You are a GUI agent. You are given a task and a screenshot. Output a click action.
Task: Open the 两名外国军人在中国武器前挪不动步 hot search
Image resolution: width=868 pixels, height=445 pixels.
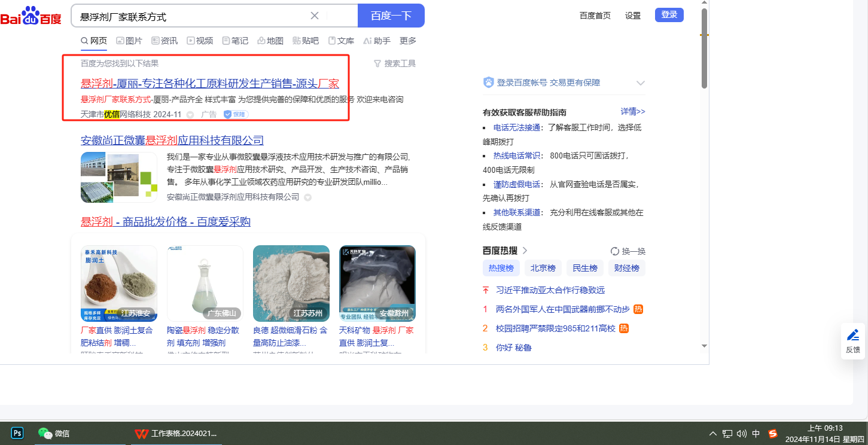563,309
